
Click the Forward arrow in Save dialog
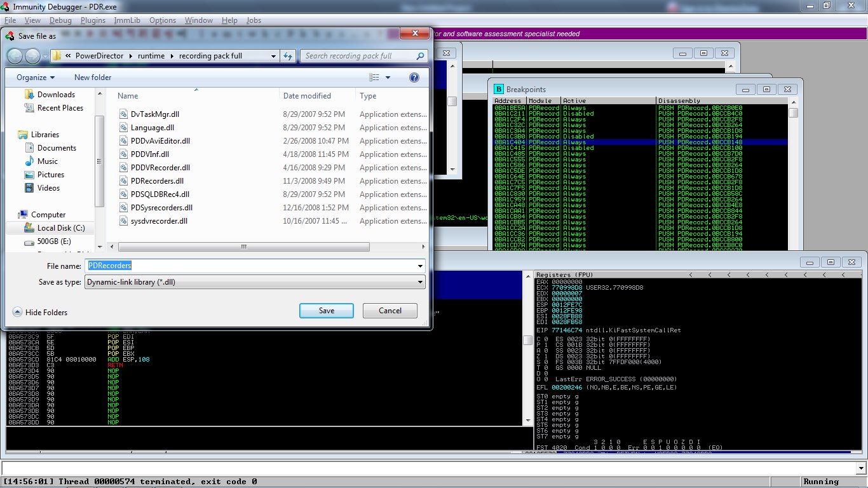[x=32, y=56]
